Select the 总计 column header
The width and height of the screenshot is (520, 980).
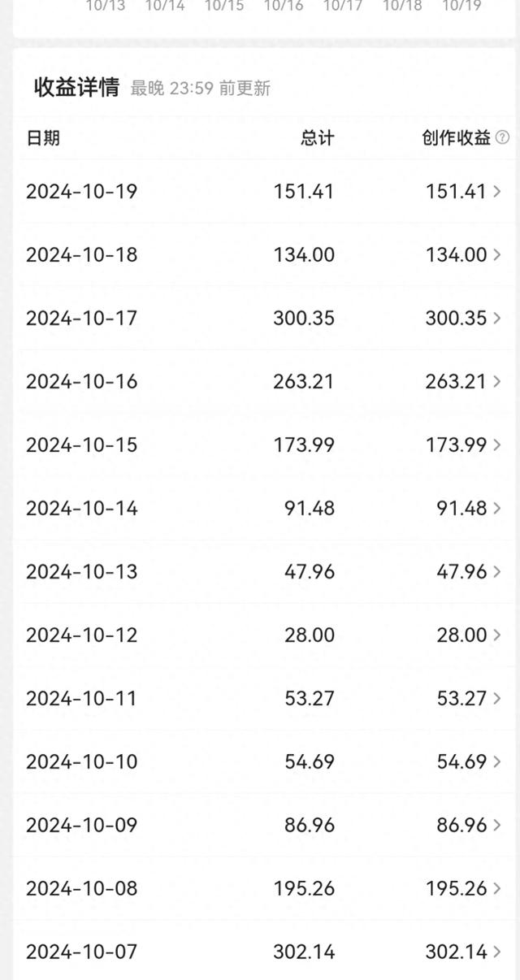[317, 138]
